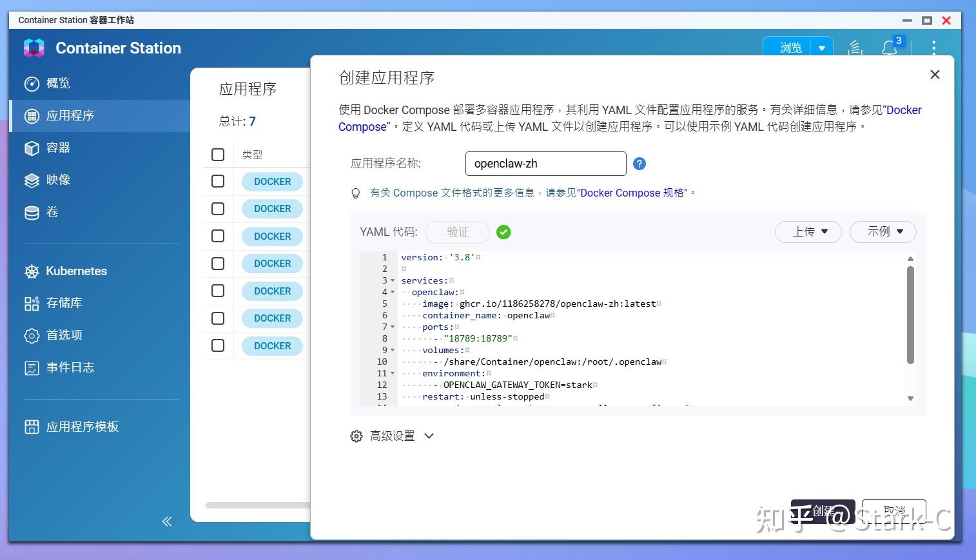Viewport: 976px width, 560px height.
Task: Open the Kubernetes wheel icon
Action: (x=32, y=271)
